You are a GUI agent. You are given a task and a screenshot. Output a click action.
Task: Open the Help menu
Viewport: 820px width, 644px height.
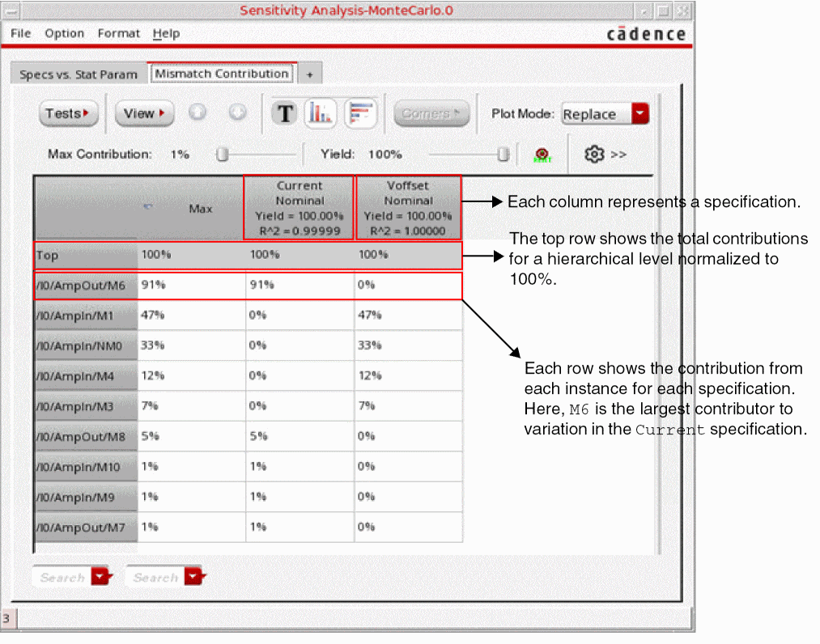(166, 33)
